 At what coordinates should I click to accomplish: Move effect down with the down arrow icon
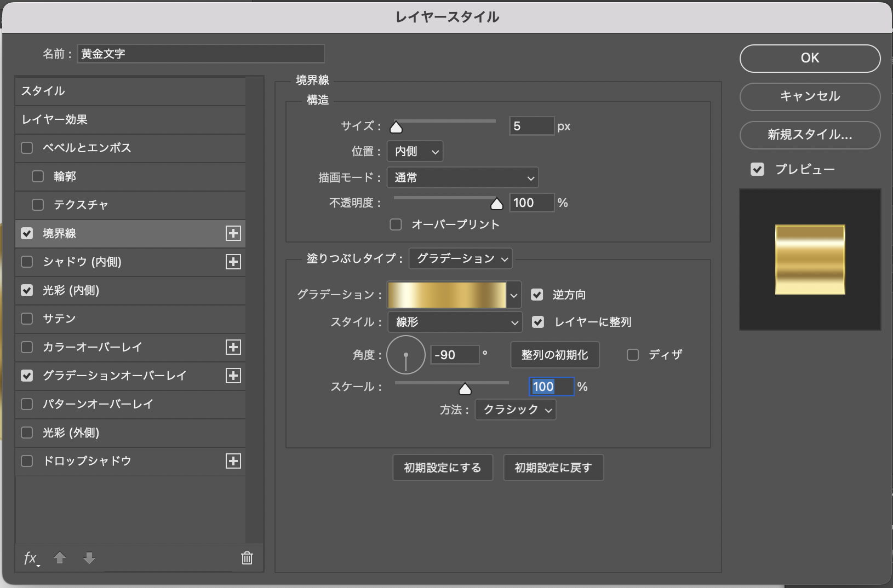point(89,558)
